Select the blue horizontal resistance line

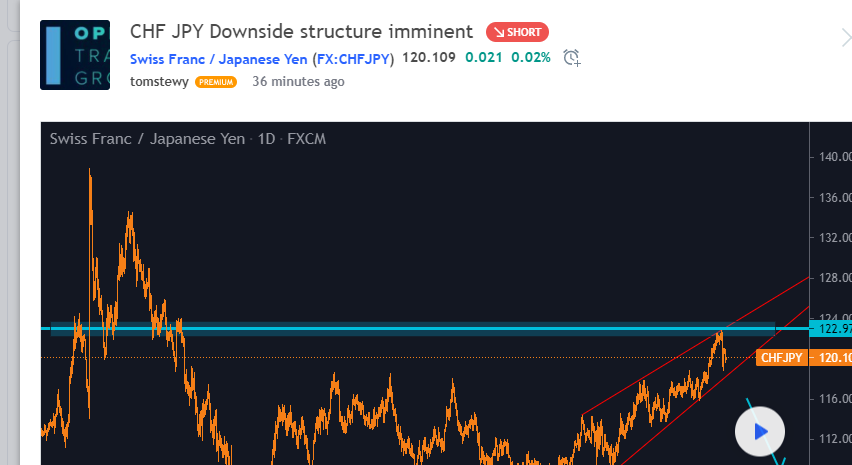[x=400, y=327]
